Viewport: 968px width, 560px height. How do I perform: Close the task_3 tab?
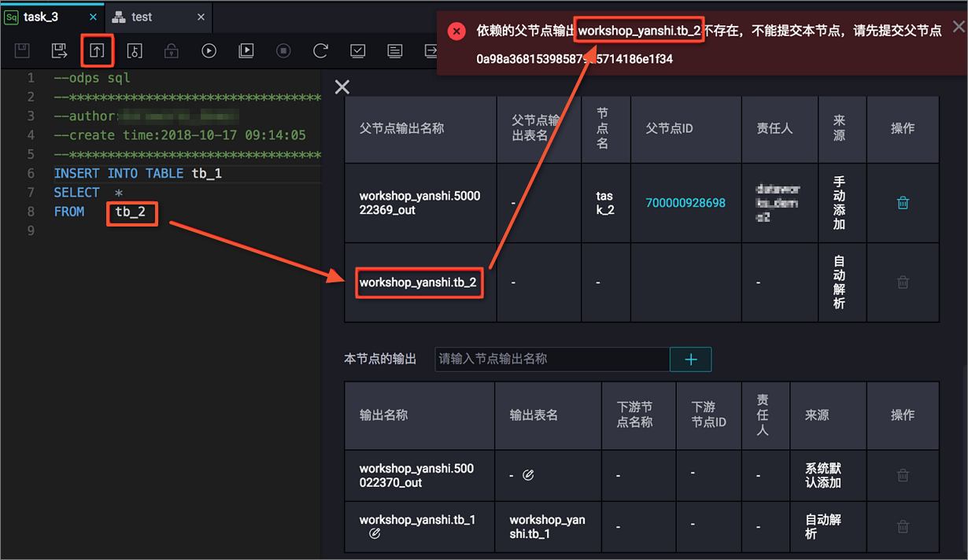tap(94, 17)
